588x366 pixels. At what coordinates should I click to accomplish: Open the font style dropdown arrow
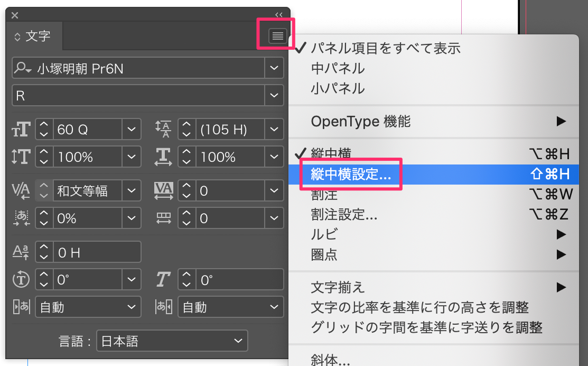274,95
